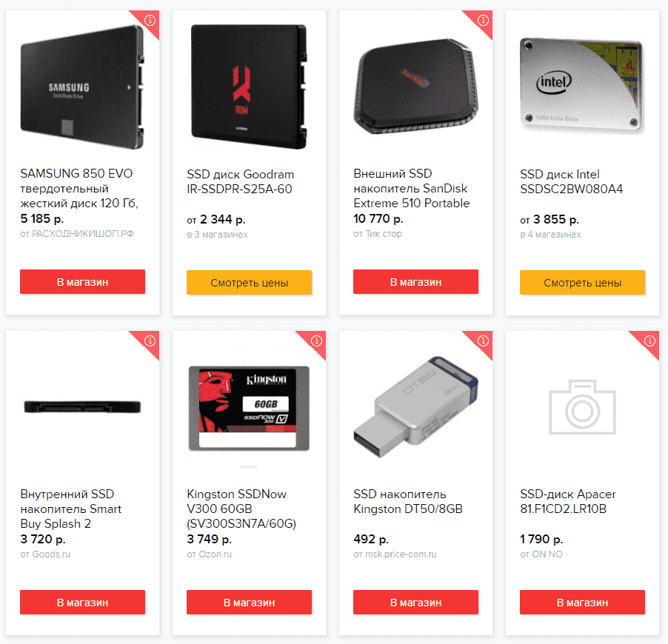Go to store for SanDisk Extreme 510 Portable
Image resolution: width=668 pixels, height=644 pixels.
click(x=415, y=282)
